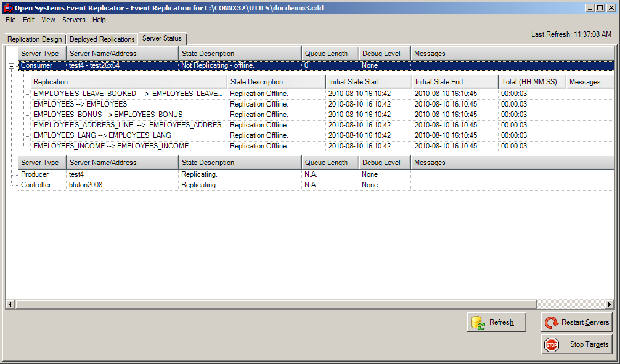Click the Refresh button's database icon
The width and height of the screenshot is (620, 364).
[477, 322]
